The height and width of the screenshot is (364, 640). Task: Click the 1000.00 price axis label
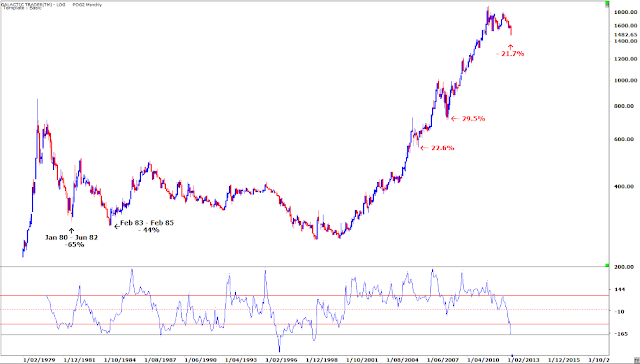[x=625, y=80]
